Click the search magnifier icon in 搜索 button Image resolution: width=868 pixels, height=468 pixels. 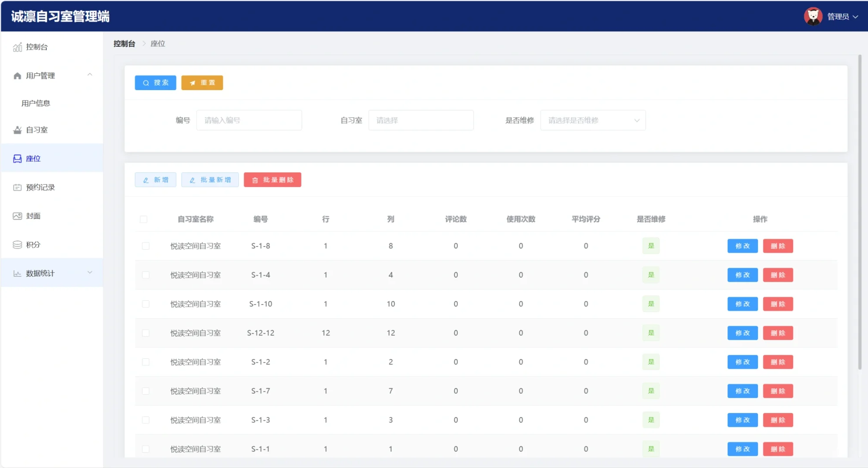(146, 82)
